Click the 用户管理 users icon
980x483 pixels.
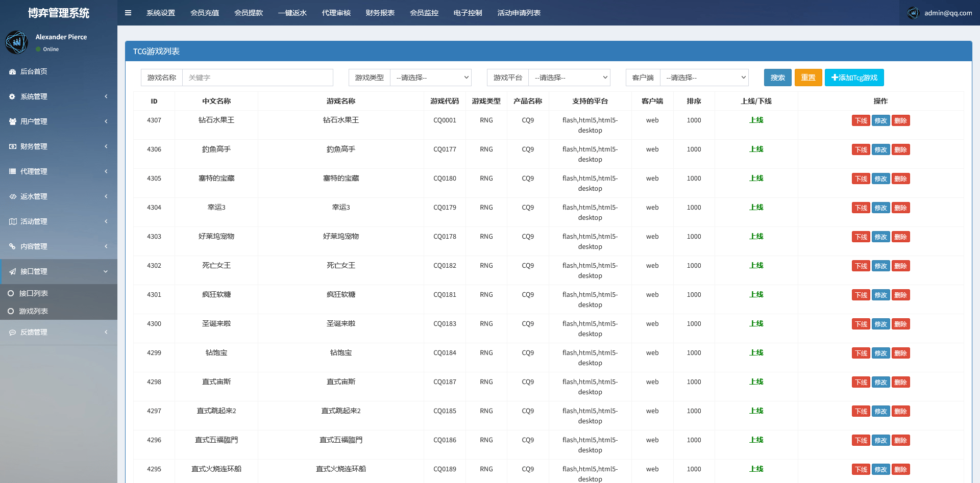13,121
